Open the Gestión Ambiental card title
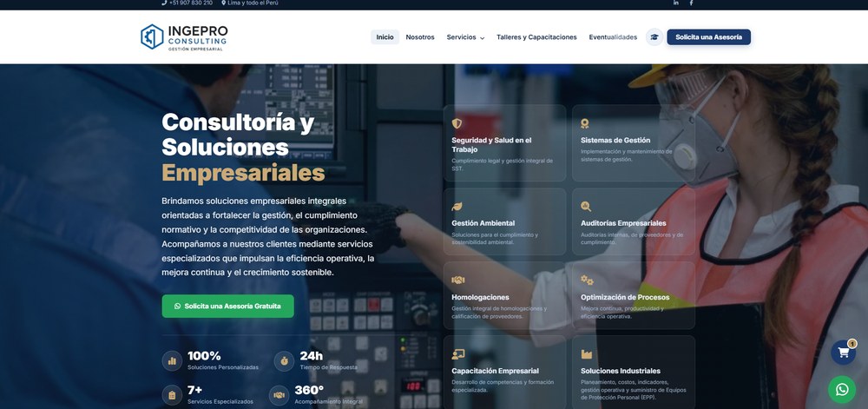 click(483, 223)
